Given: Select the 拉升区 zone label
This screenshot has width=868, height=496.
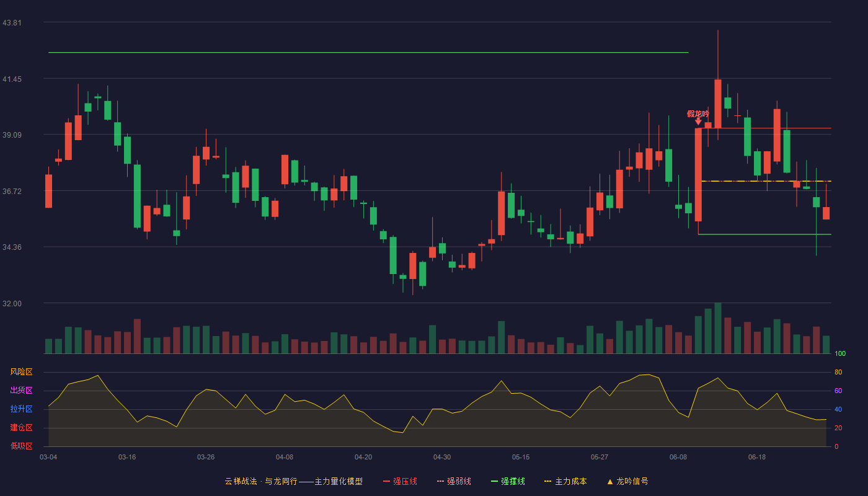Looking at the screenshot, I should click(21, 409).
